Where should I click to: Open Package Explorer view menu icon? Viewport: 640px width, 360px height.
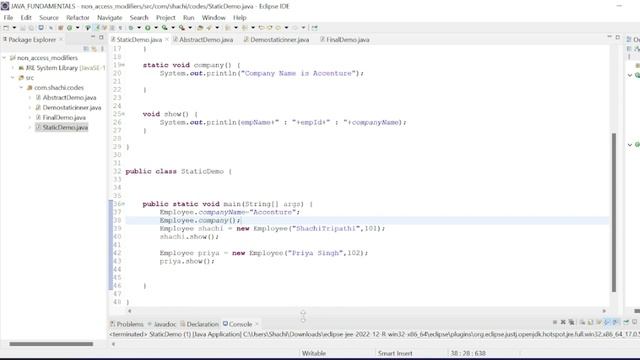click(102, 49)
